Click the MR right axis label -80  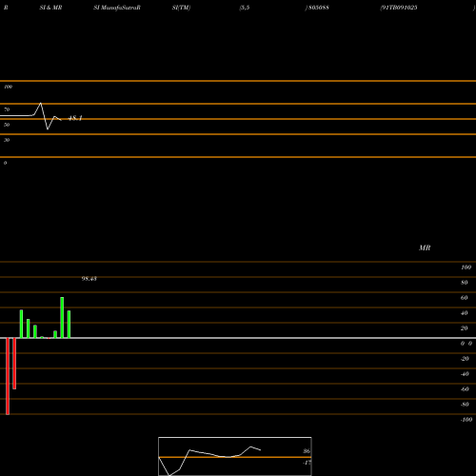click(465, 405)
